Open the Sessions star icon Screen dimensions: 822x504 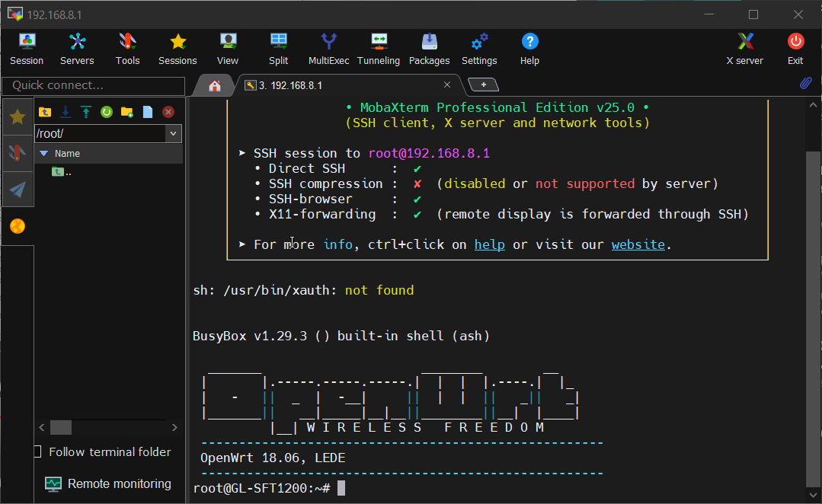click(178, 49)
